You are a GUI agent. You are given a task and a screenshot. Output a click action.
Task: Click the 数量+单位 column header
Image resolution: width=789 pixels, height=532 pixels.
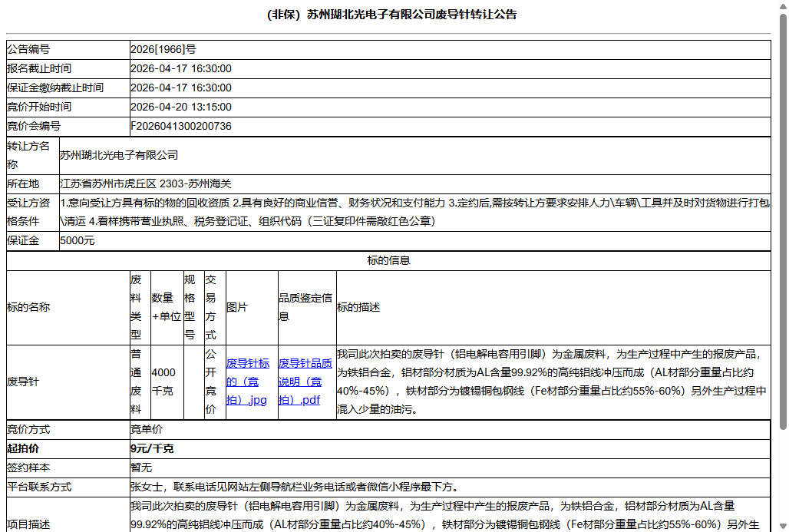click(167, 308)
